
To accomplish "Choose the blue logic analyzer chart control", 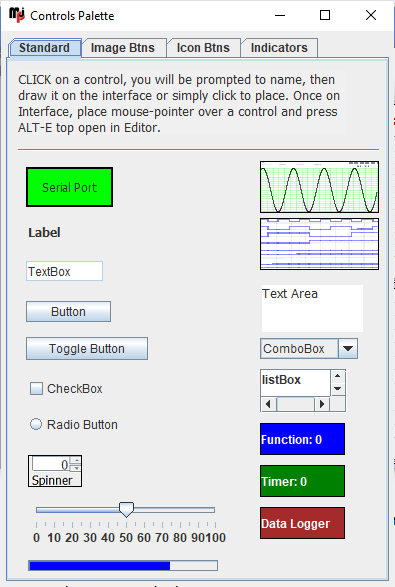I will point(319,244).
